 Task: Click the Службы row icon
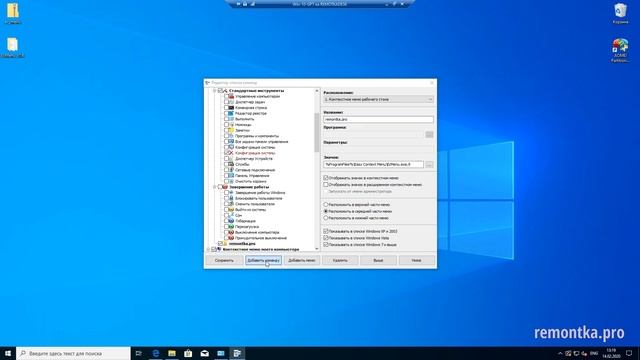click(x=231, y=164)
